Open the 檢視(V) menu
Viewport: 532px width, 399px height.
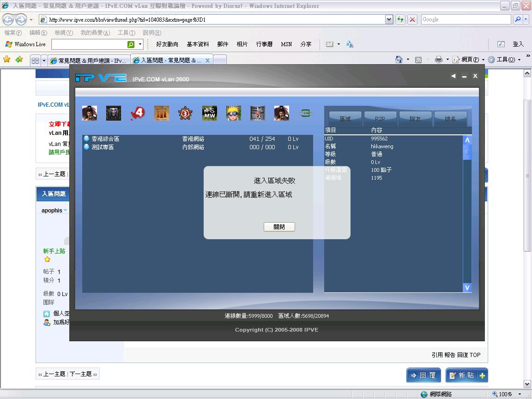point(64,33)
